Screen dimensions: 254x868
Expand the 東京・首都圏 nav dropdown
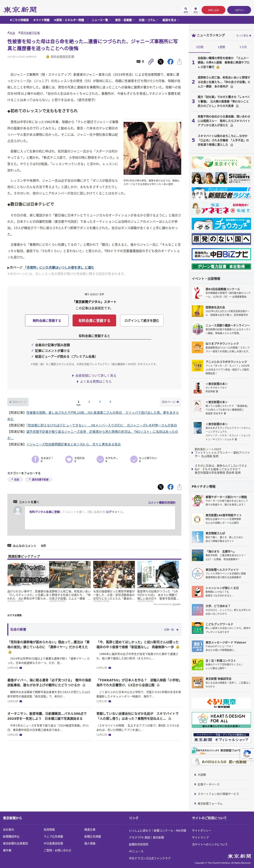pyautogui.click(x=124, y=20)
